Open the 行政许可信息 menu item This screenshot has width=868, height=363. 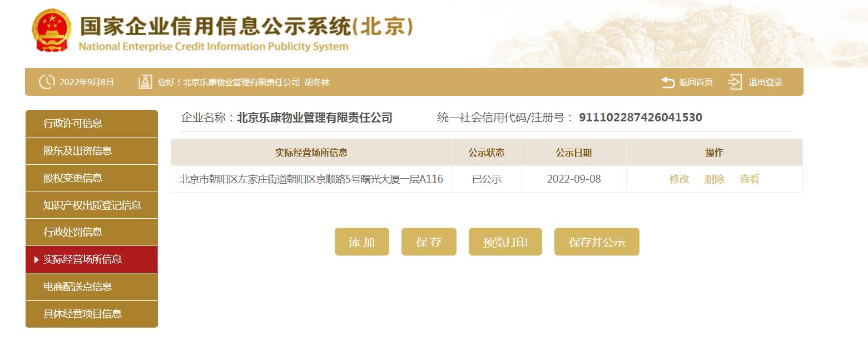pos(92,124)
